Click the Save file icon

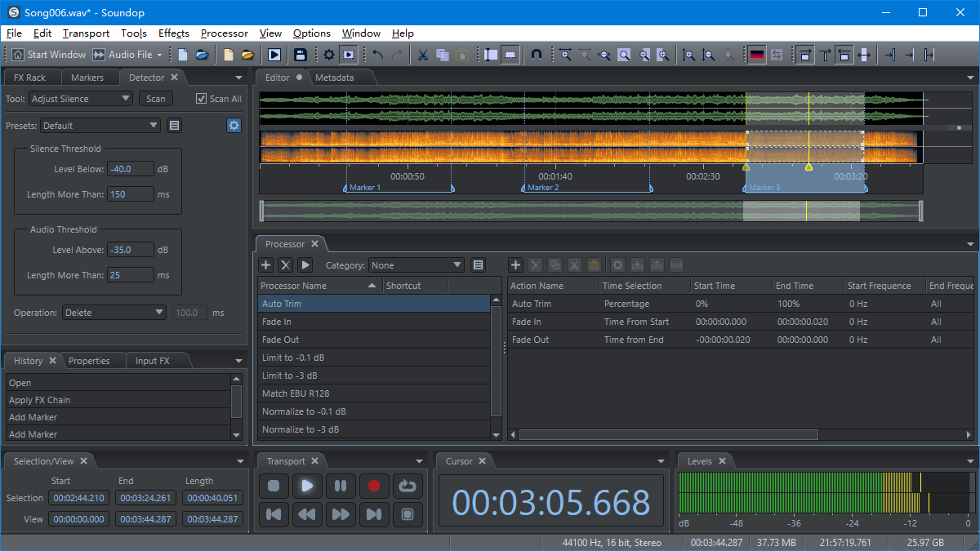click(x=301, y=55)
